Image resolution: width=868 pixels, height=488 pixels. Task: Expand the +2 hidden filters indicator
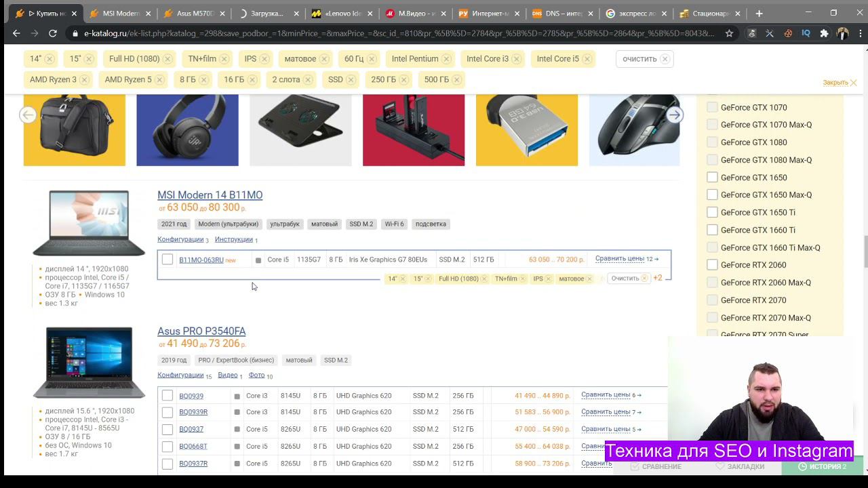coord(657,278)
